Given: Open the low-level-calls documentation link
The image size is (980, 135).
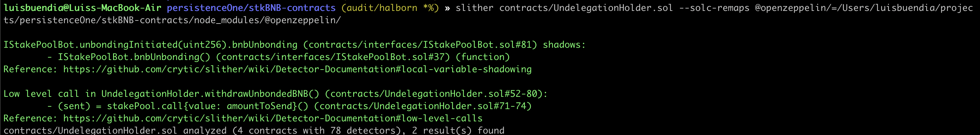Looking at the screenshot, I should pyautogui.click(x=273, y=118).
